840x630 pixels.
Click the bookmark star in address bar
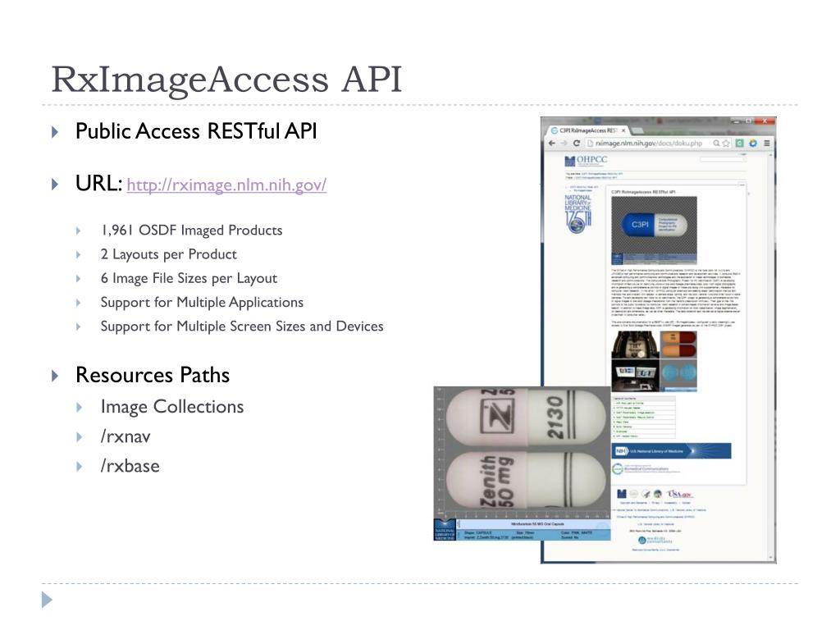click(726, 143)
